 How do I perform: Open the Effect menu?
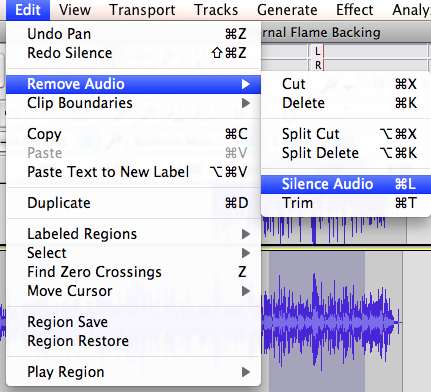pos(354,10)
